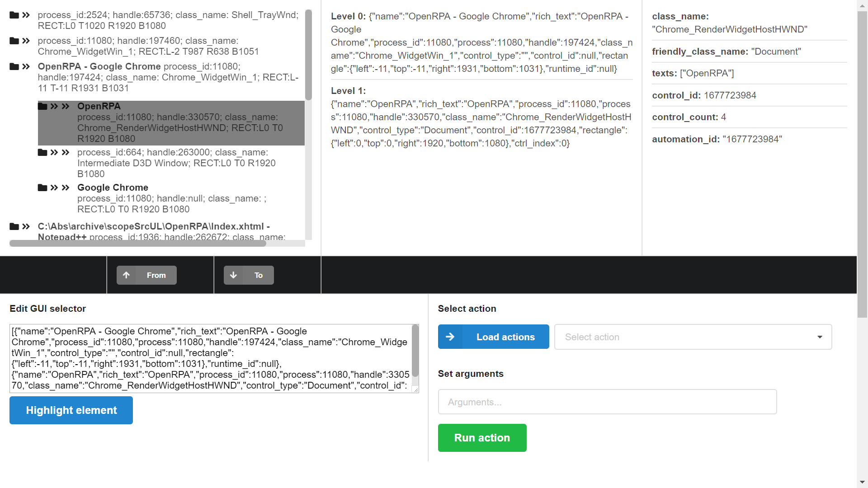The image size is (868, 488).
Task: Click folder icon of handle:197460 row
Action: 14,41
